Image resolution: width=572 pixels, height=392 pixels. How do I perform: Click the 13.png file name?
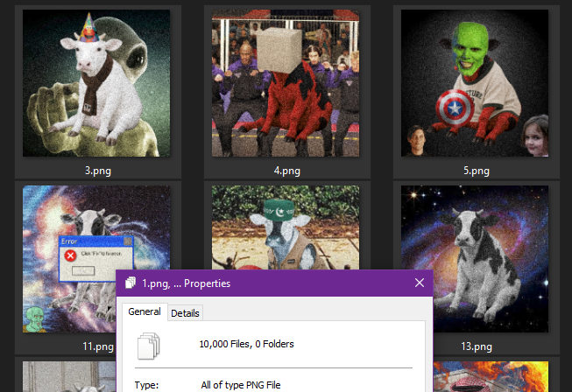[x=477, y=346]
